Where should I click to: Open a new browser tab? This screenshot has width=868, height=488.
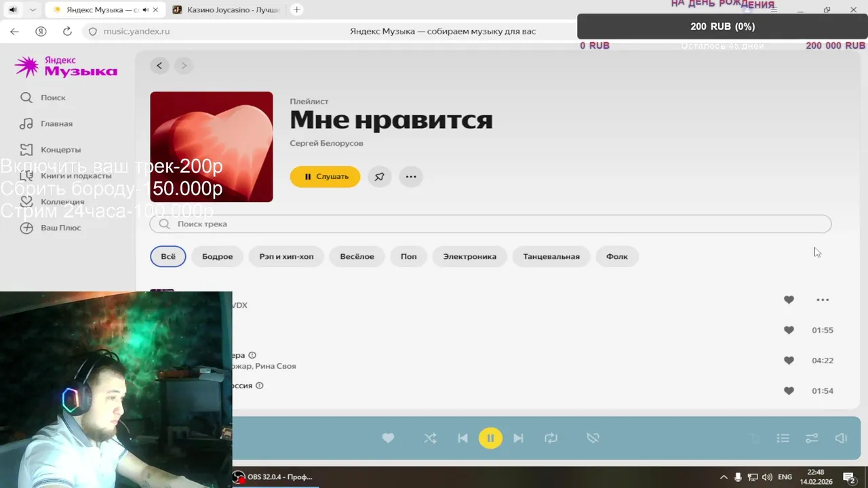pyautogui.click(x=296, y=9)
